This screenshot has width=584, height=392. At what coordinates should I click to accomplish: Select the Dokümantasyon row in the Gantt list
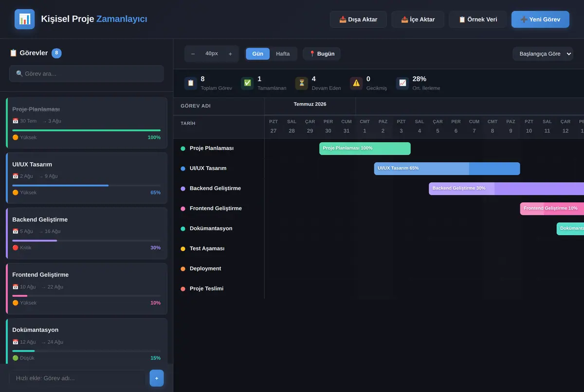click(219, 229)
